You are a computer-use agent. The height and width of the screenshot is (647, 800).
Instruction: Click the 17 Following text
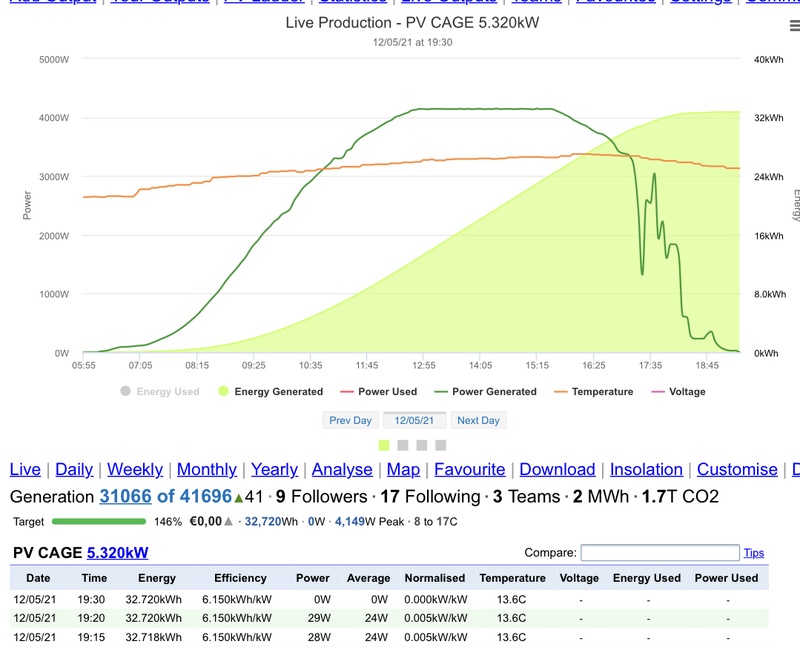point(430,496)
